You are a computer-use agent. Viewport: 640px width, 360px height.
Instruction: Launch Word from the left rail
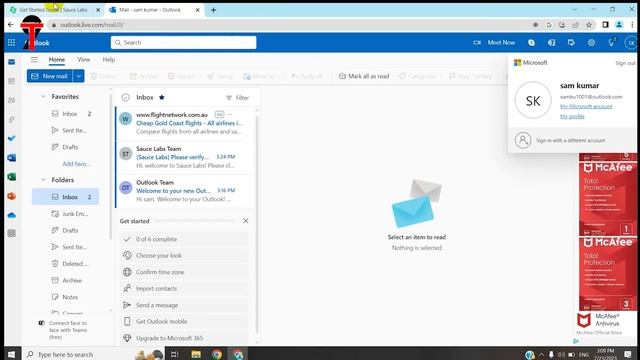tap(11, 158)
